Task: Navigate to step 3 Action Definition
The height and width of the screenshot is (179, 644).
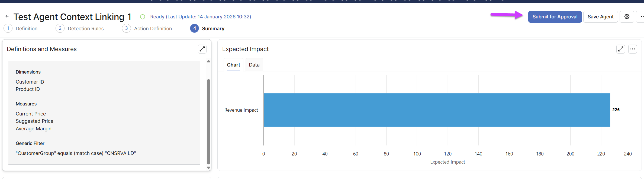Action: point(126,28)
